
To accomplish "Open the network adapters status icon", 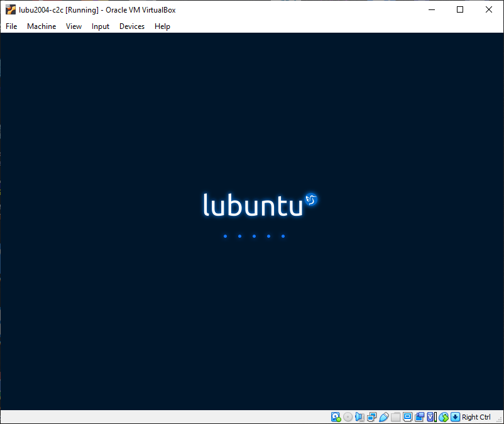I will (x=371, y=417).
